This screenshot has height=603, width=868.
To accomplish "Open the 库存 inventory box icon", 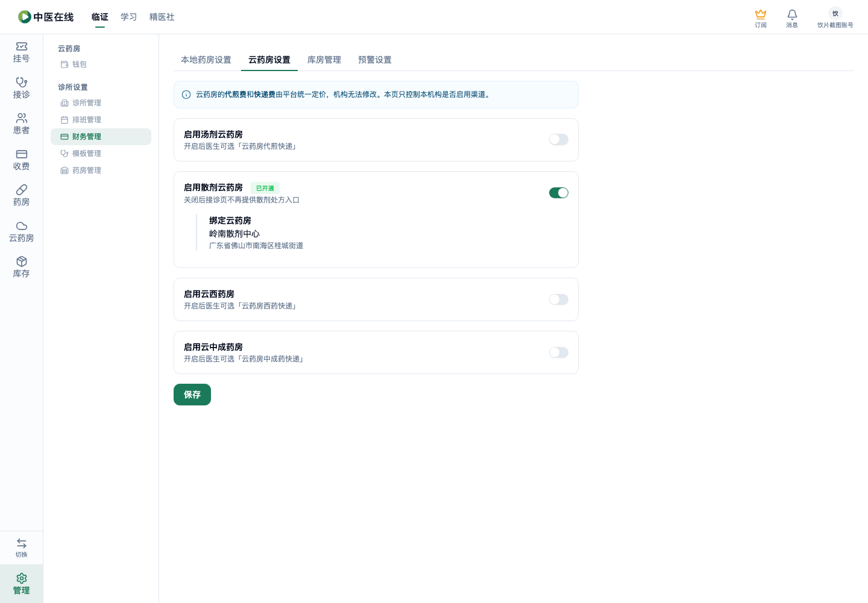I will 22,261.
